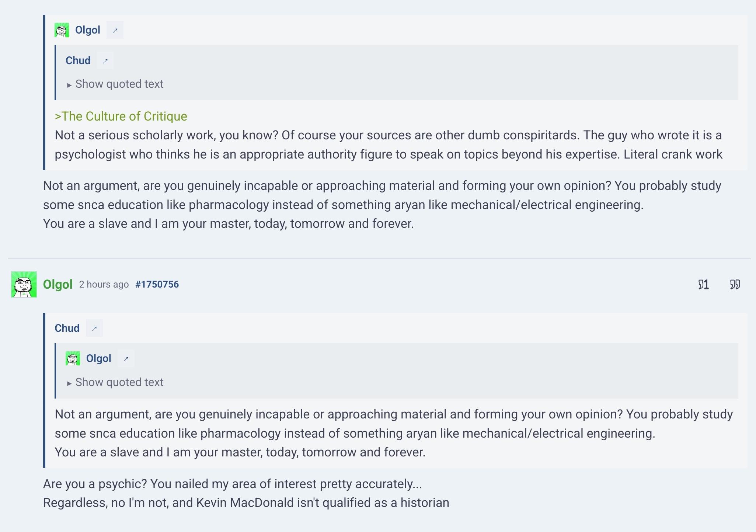Click the quote-replies icon showing count 1
The width and height of the screenshot is (756, 532).
click(x=703, y=284)
